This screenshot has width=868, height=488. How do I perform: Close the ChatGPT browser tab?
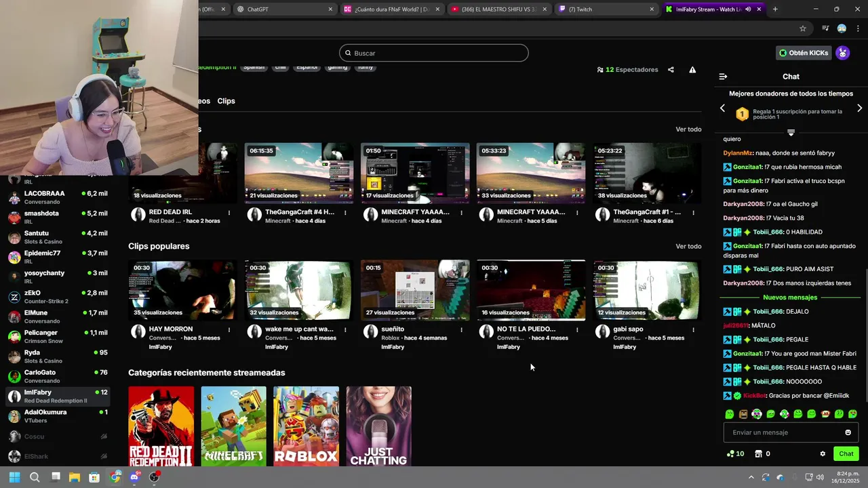click(x=330, y=9)
